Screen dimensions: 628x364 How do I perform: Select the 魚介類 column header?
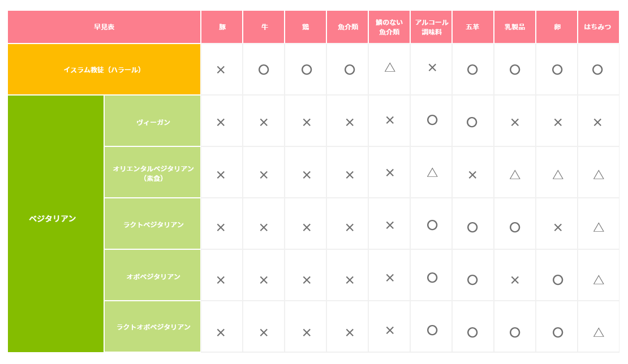[347, 27]
